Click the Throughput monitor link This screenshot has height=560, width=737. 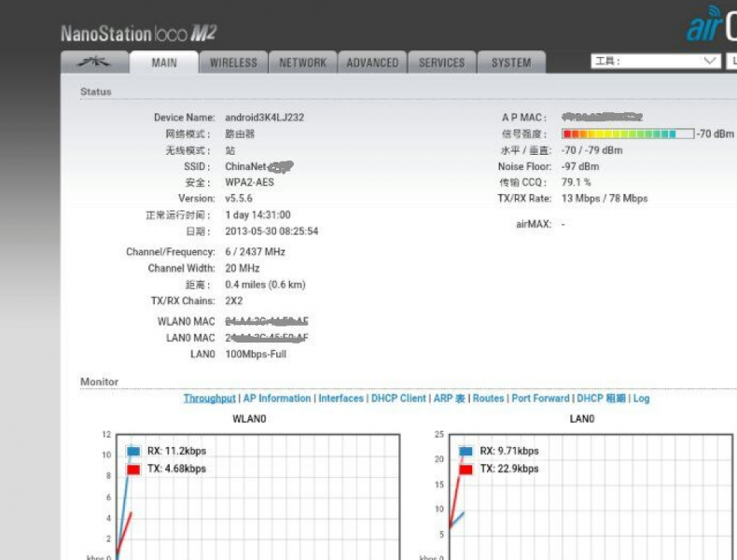(209, 399)
